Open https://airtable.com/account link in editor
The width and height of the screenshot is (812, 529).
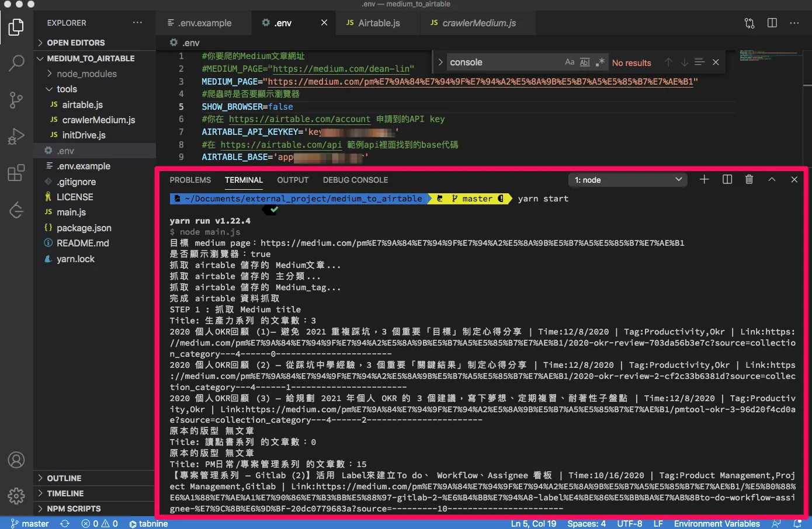point(299,119)
